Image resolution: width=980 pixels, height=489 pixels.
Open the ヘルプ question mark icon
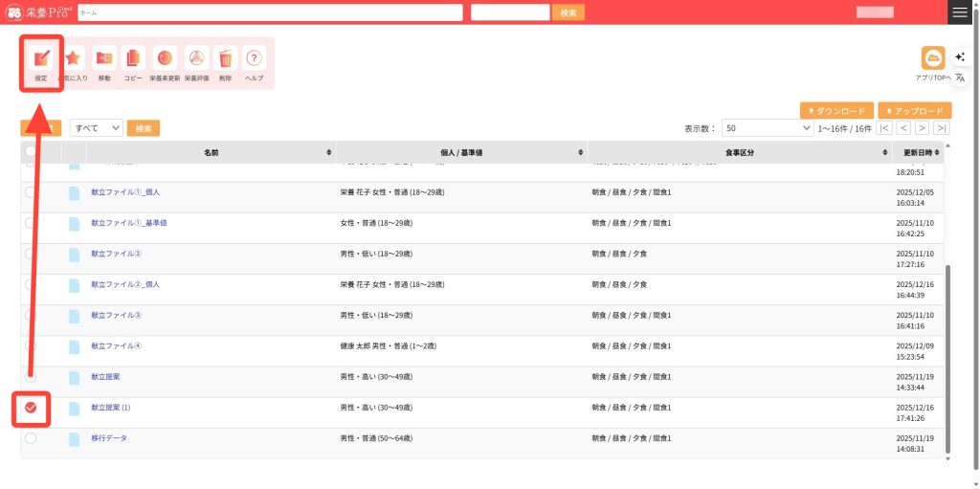pos(254,59)
